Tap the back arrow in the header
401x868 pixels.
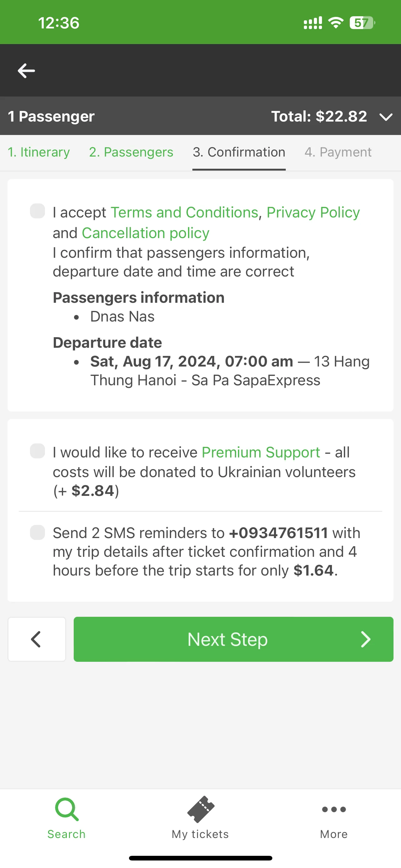tap(26, 71)
